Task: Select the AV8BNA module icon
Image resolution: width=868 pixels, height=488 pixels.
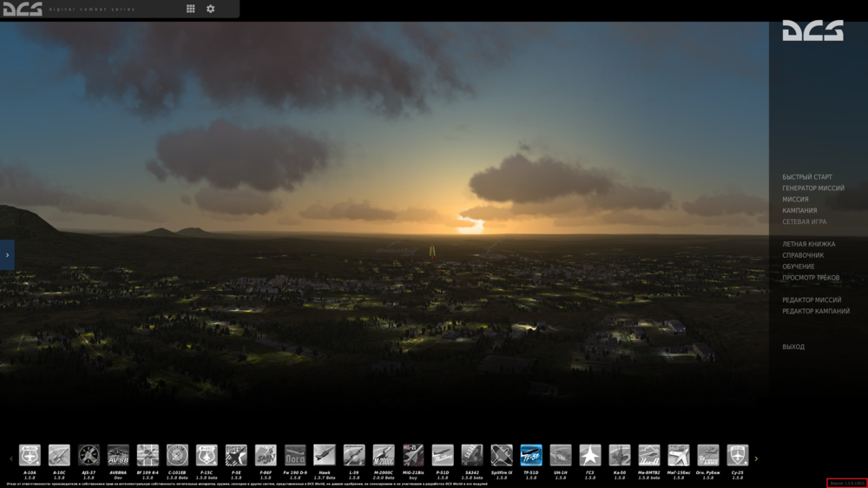Action: click(x=118, y=455)
